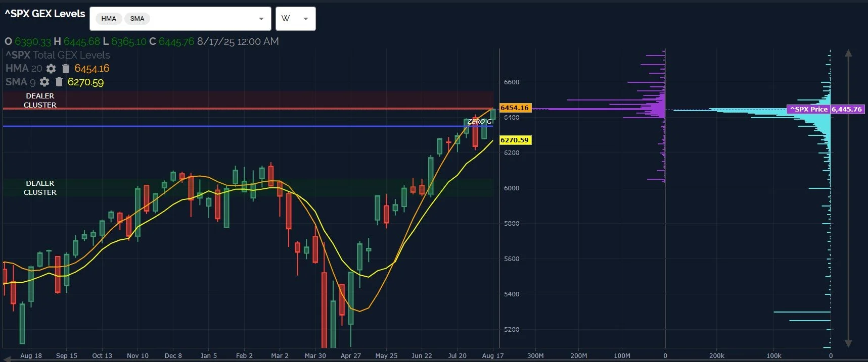
Task: Click the Jan 5 date axis label
Action: 209,355
